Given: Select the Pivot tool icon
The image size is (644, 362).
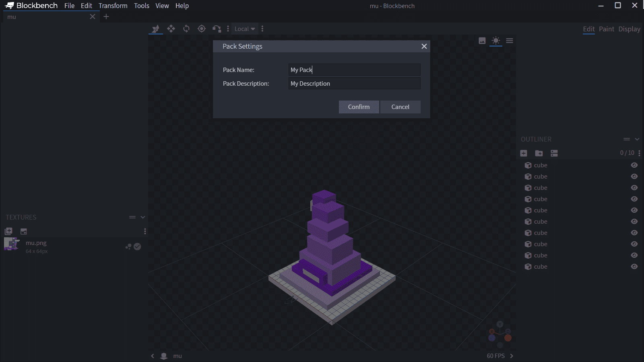Looking at the screenshot, I should (202, 29).
